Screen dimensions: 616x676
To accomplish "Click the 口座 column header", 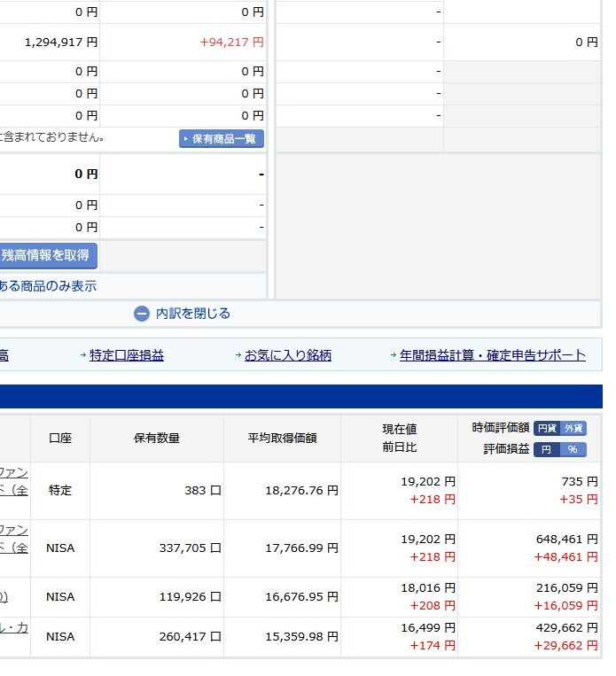I will click(60, 439).
